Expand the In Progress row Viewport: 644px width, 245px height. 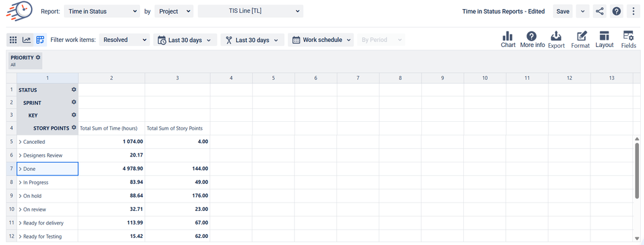20,182
